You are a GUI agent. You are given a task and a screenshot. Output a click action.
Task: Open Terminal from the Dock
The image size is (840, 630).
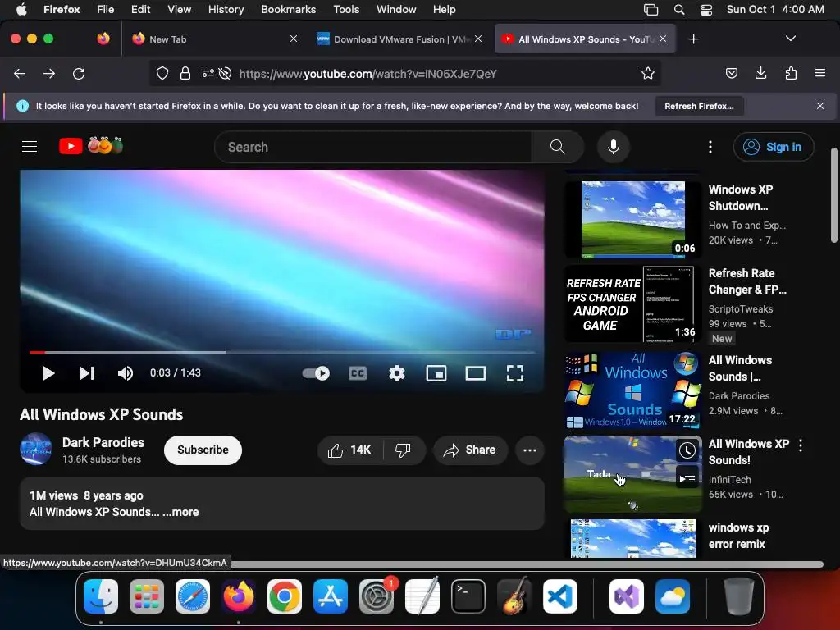pyautogui.click(x=468, y=596)
